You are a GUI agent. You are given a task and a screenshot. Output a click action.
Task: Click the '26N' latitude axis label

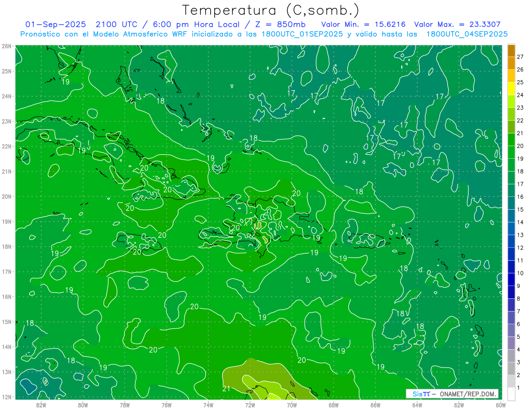click(7, 46)
